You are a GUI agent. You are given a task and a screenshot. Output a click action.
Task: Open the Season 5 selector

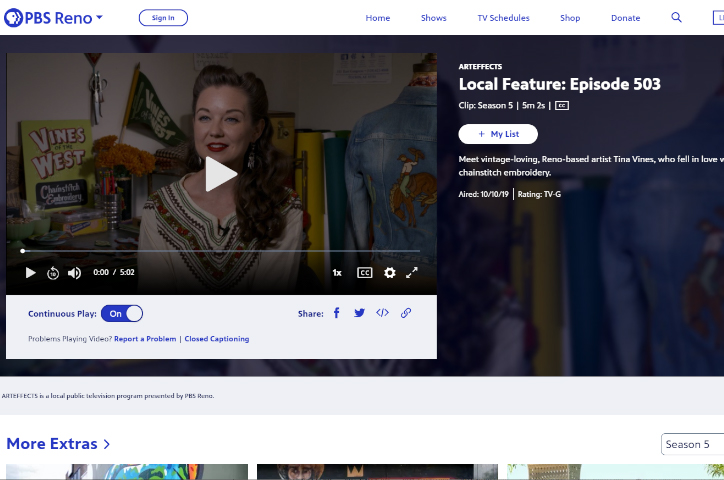pos(693,444)
